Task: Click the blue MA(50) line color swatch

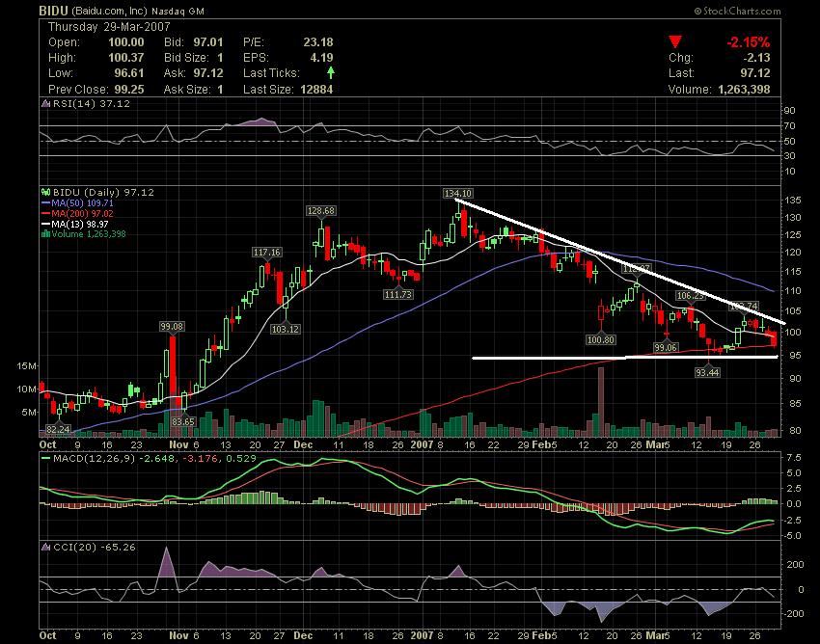Action: [x=45, y=202]
